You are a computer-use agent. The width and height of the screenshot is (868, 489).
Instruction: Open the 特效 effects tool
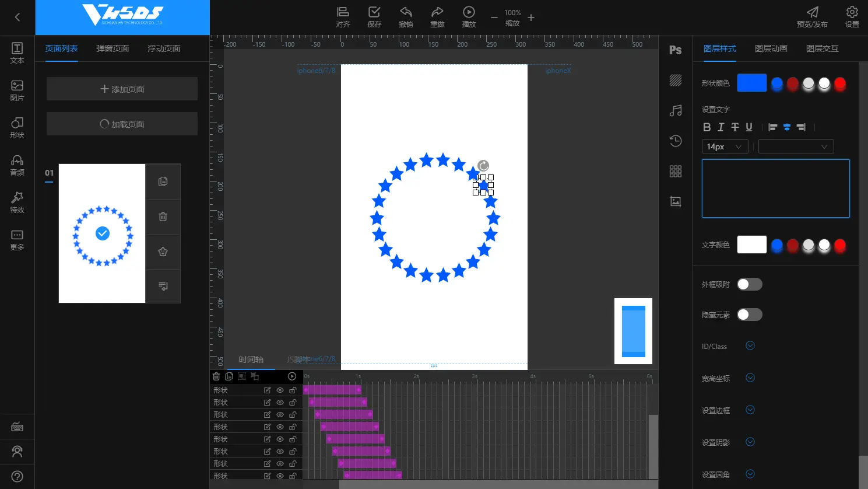tap(17, 202)
